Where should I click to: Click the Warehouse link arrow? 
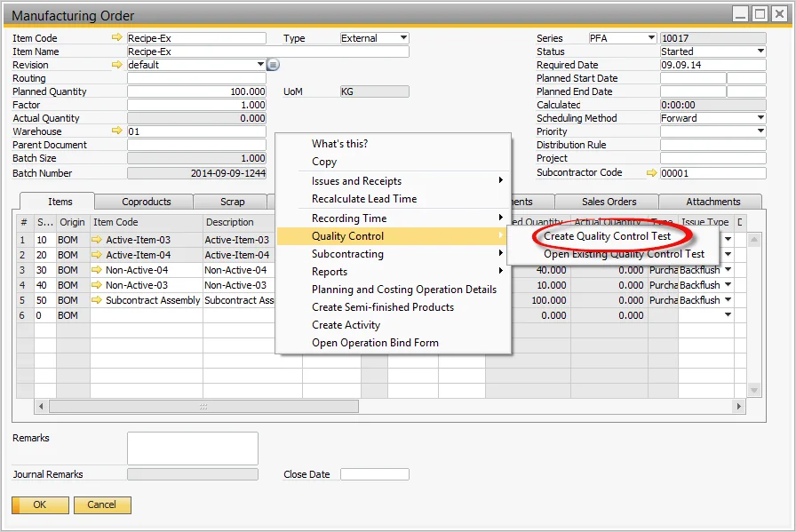pyautogui.click(x=117, y=131)
